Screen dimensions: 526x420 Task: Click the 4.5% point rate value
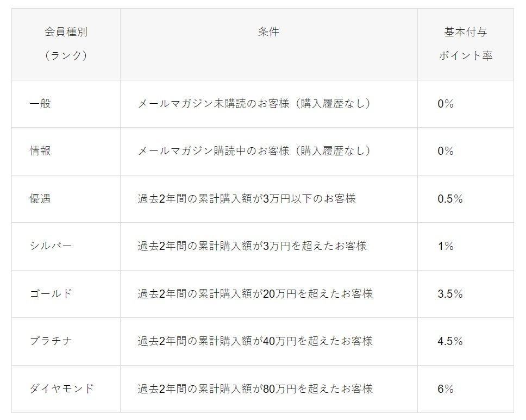450,341
